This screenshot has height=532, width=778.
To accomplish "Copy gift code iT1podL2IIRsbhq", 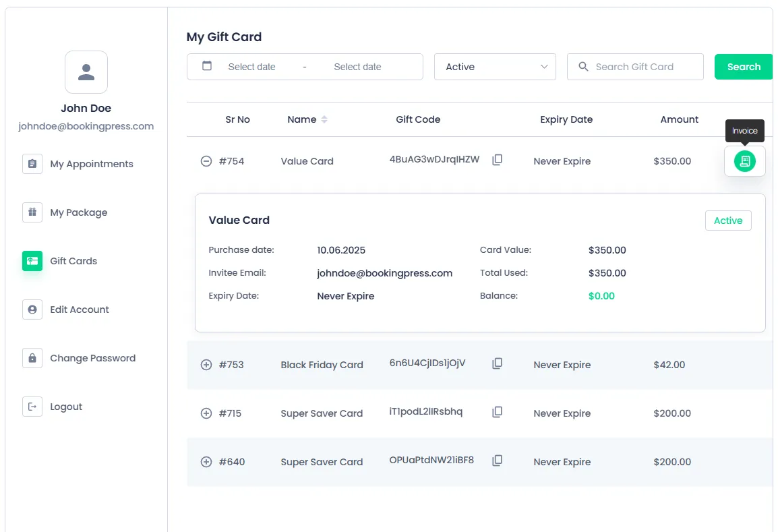I will (x=497, y=412).
